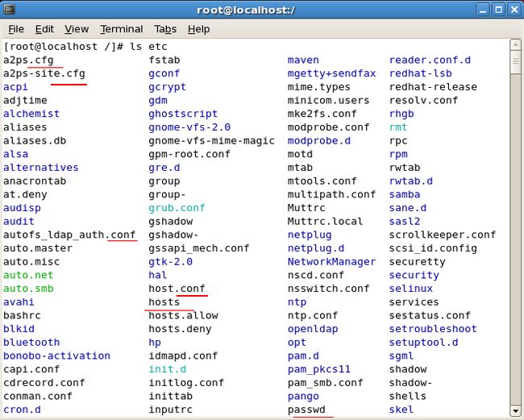Open the File menu
The width and height of the screenshot is (524, 420).
16,29
